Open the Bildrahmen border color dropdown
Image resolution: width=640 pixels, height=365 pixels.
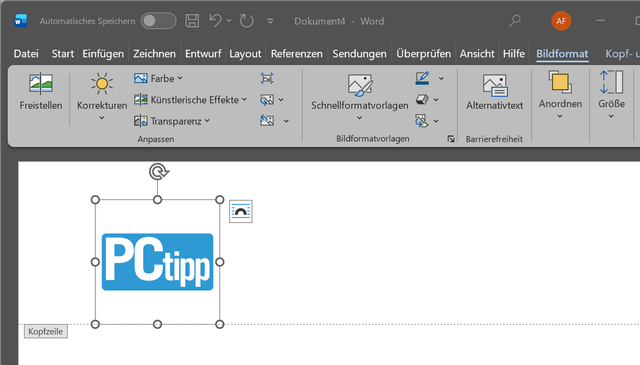441,78
